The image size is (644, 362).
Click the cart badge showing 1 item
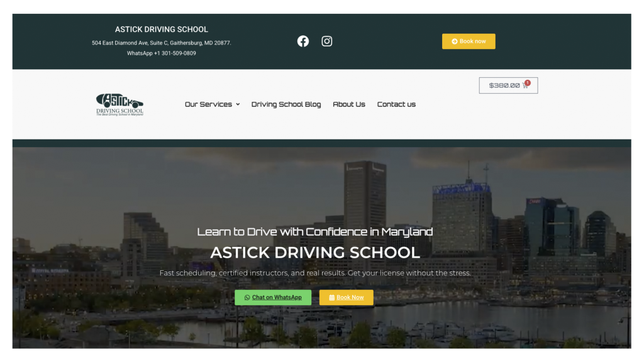(x=528, y=83)
